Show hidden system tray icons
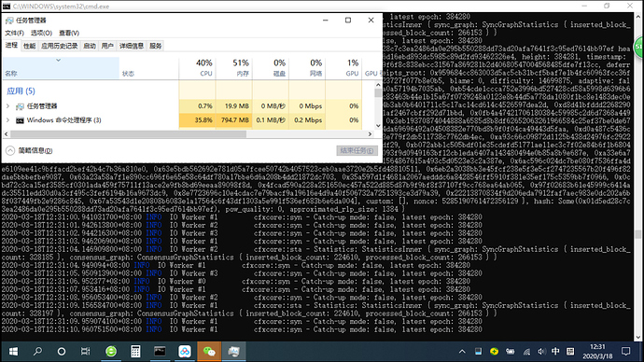 [x=462, y=352]
